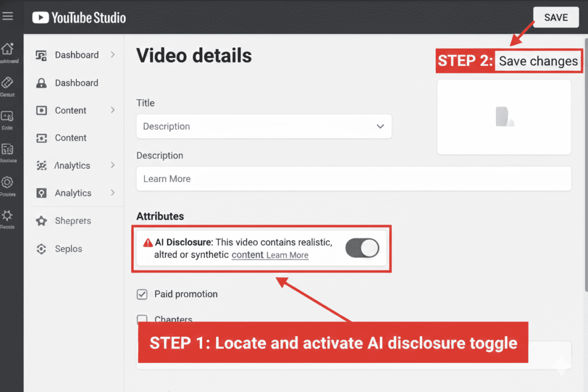
Task: Click the Attributes section heading
Action: 160,216
